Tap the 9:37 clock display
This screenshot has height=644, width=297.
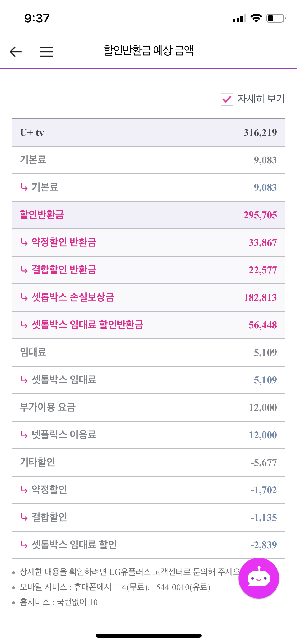[x=37, y=19]
